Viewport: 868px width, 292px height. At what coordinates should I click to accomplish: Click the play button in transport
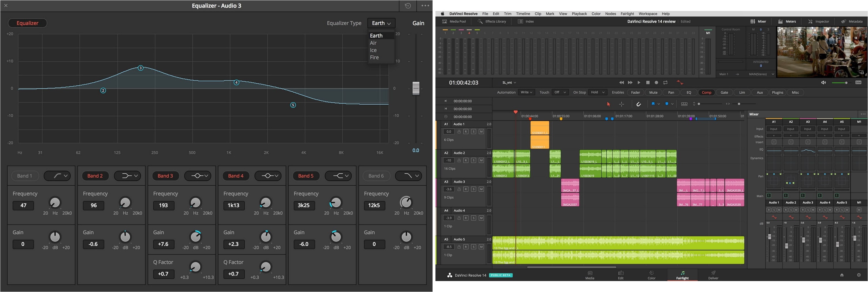(639, 83)
